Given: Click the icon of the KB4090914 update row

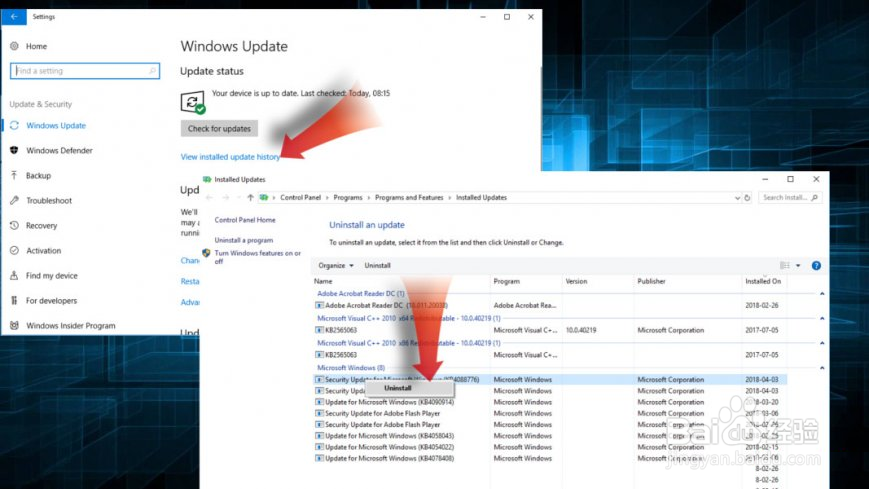Looking at the screenshot, I should [319, 403].
